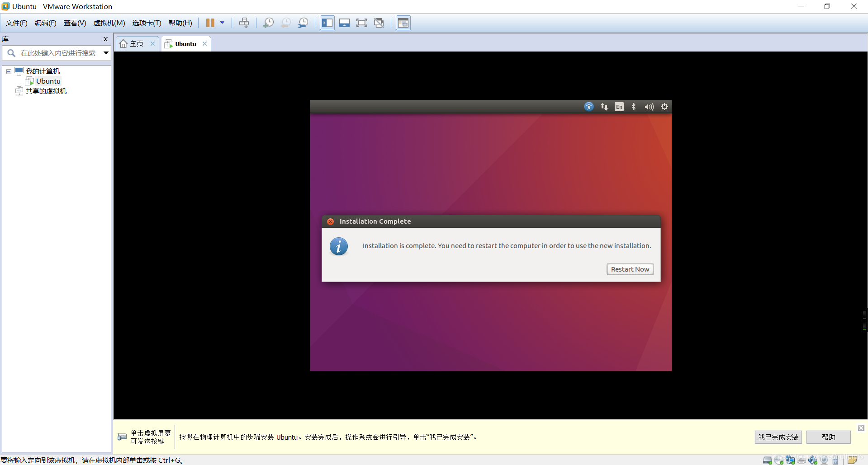The image size is (868, 465).
Task: Send Ctrl+Alt+Del to the virtual machine
Action: click(244, 23)
